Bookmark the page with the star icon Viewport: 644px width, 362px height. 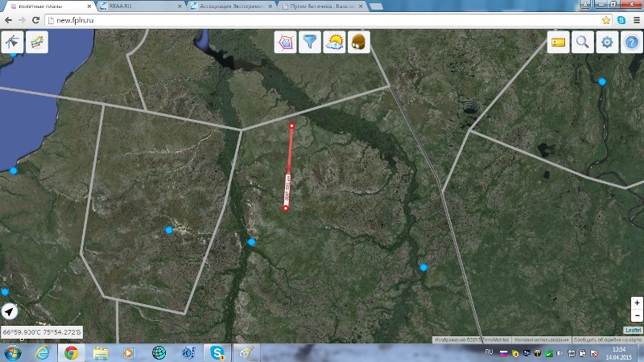click(605, 19)
